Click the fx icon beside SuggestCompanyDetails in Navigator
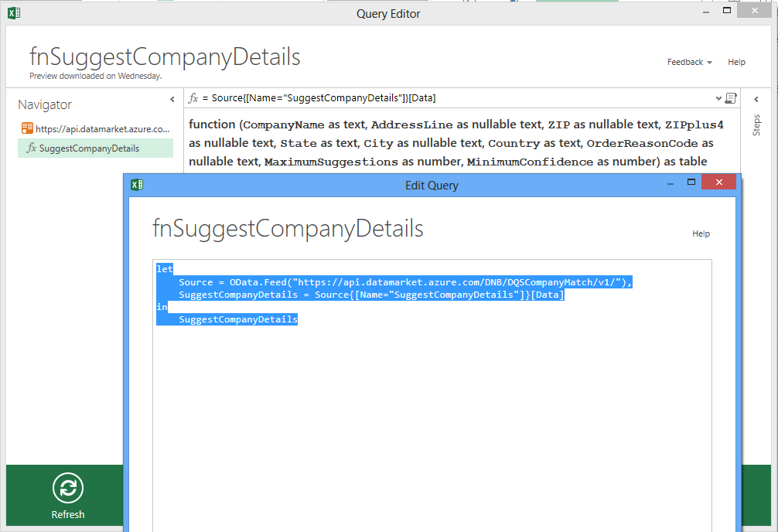 [x=31, y=148]
